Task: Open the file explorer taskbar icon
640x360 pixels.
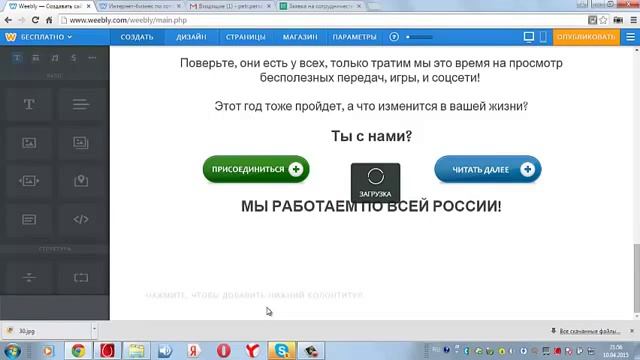Action: 136,351
